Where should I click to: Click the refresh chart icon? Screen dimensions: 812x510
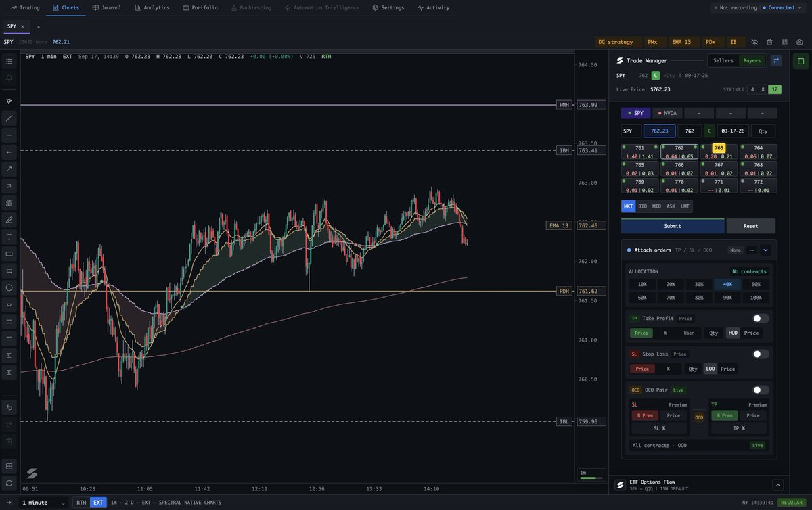pos(9,483)
